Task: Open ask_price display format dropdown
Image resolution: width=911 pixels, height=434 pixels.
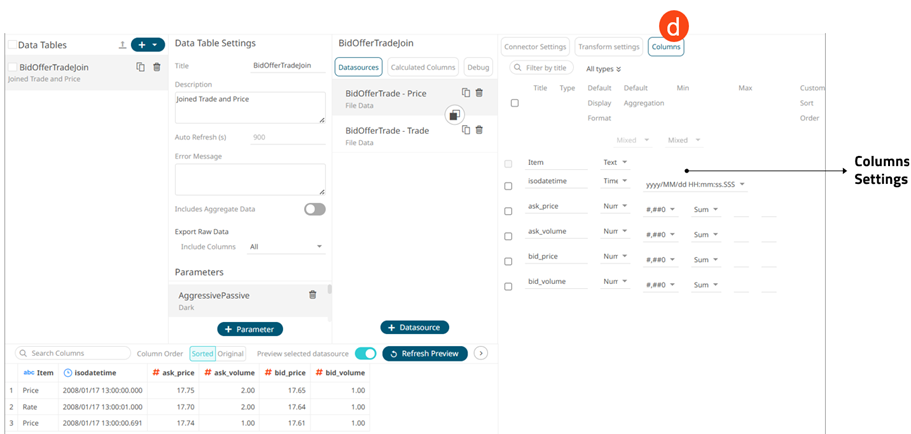Action: tap(661, 210)
